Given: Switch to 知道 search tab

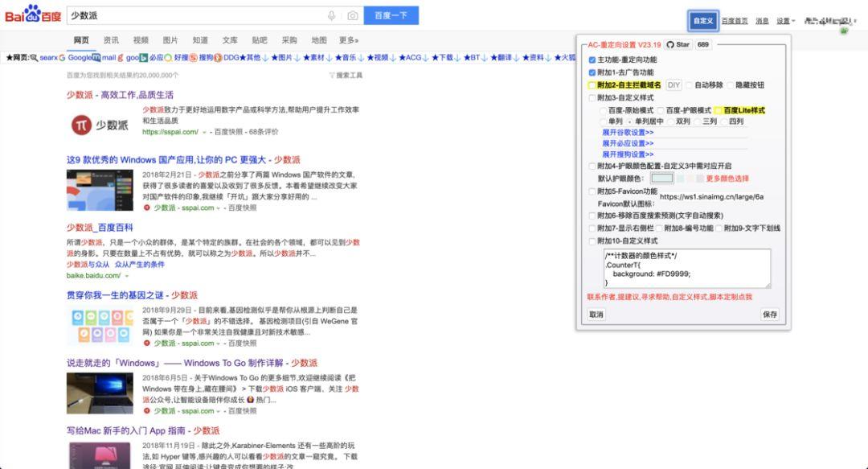Looking at the screenshot, I should tap(200, 40).
